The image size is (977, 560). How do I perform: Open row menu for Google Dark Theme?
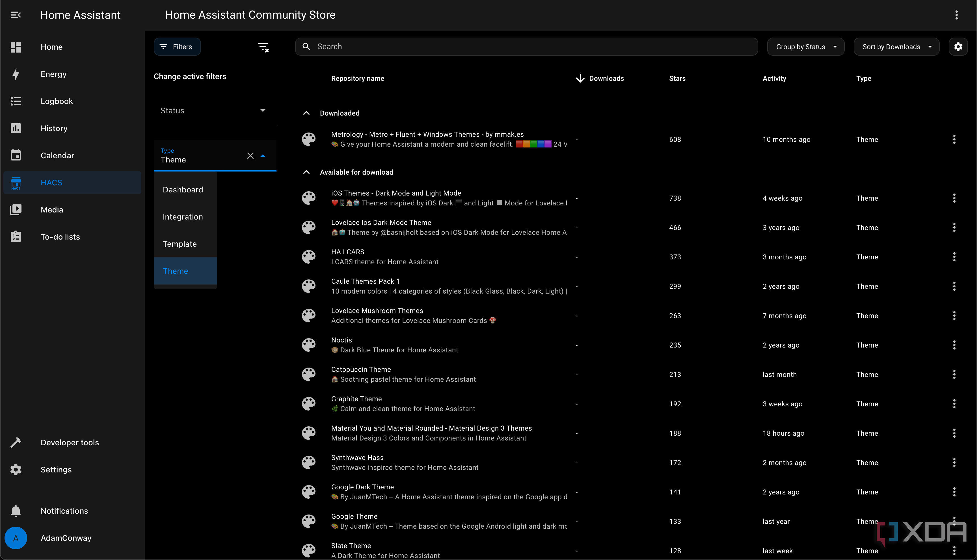point(954,492)
